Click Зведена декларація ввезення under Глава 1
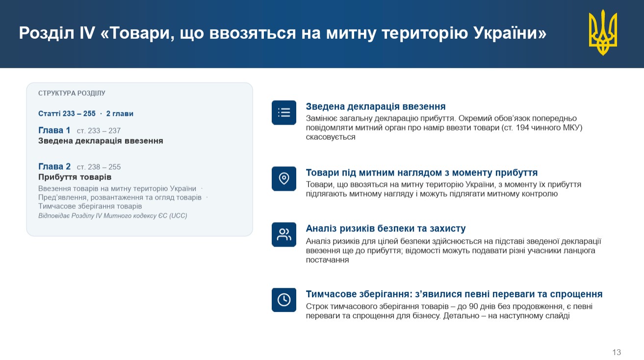The image size is (644, 360). 101,141
